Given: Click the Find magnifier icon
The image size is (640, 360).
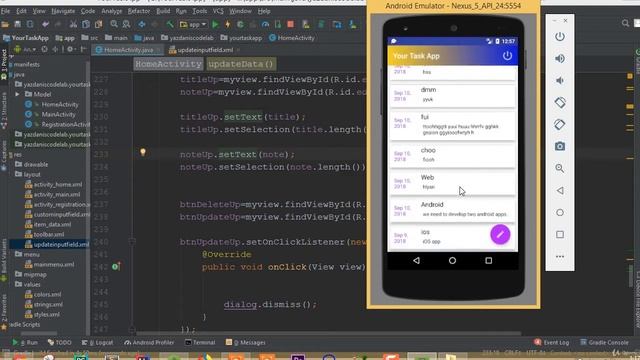Looking at the screenshot, I should click(114, 24).
